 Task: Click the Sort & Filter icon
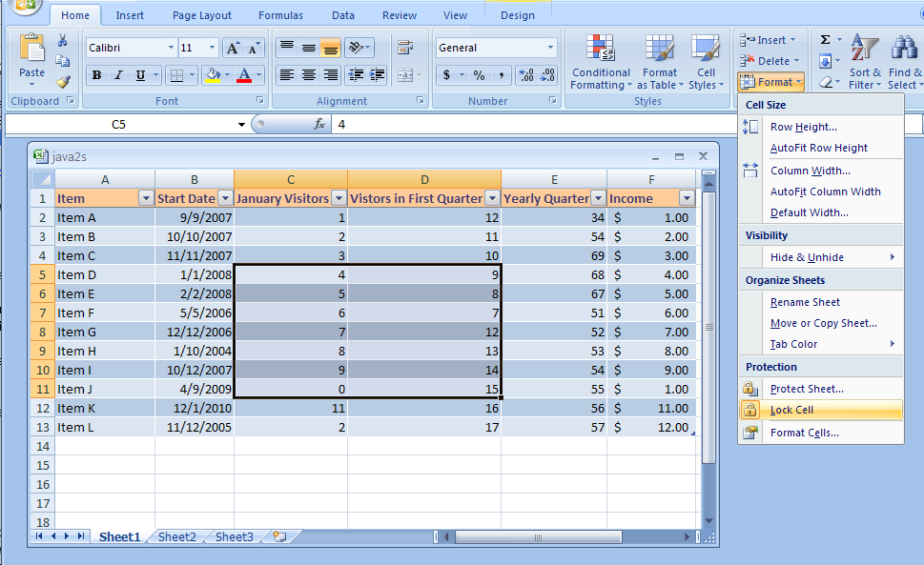[865, 63]
